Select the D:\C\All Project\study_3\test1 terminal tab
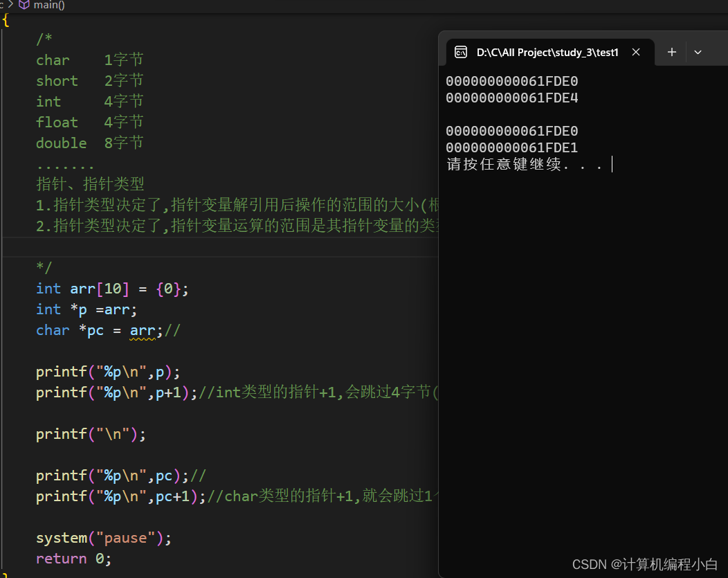 [549, 52]
